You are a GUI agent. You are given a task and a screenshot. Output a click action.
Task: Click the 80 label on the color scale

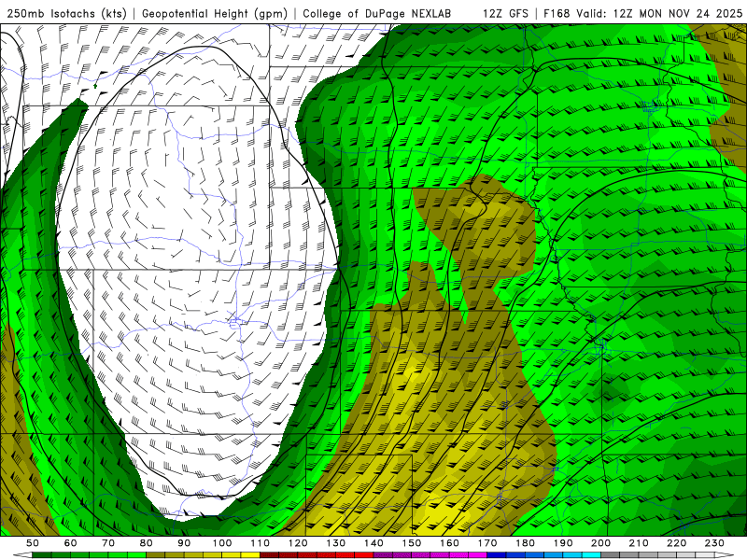pyautogui.click(x=147, y=543)
